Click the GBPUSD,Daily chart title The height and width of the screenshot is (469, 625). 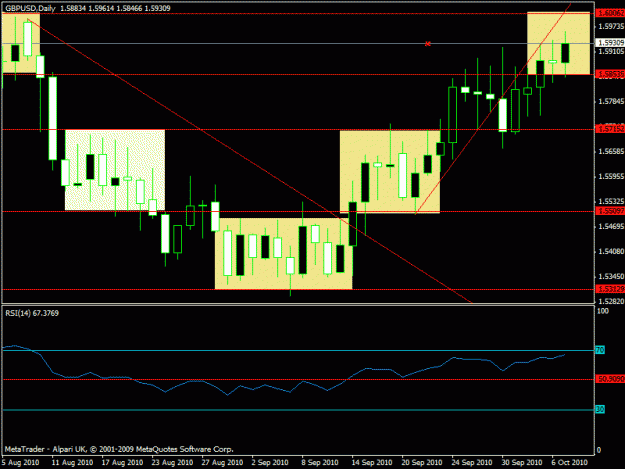pos(30,8)
